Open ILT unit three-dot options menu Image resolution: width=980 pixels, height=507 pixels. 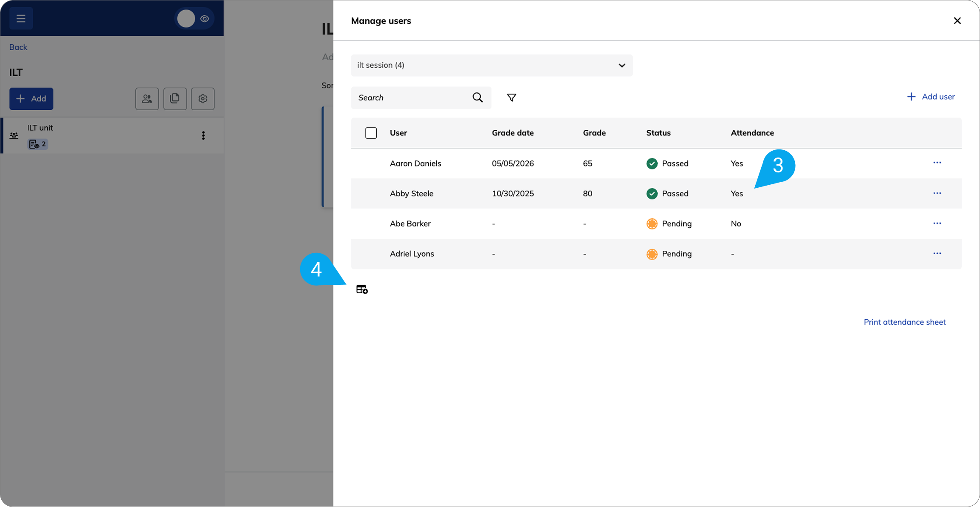tap(203, 135)
